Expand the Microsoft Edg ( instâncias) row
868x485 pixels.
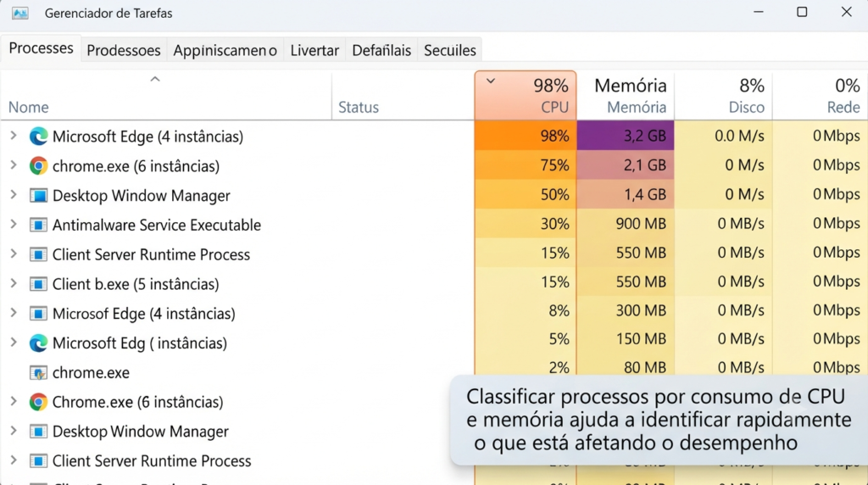click(x=14, y=343)
